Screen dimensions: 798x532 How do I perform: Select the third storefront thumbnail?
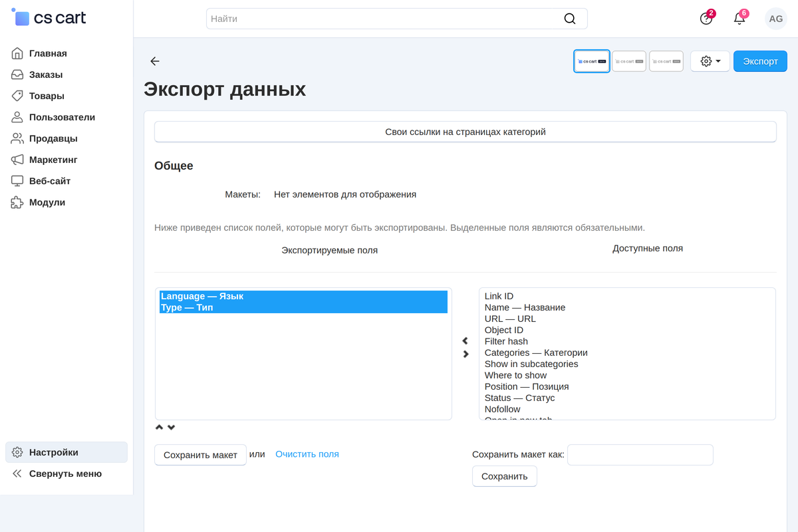[x=666, y=61]
